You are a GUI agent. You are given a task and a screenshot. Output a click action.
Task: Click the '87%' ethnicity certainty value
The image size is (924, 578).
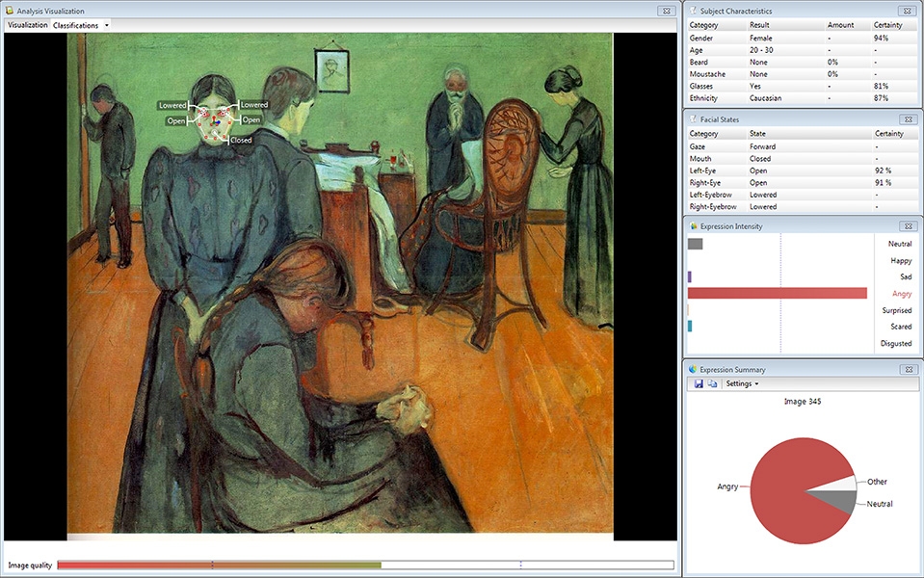click(881, 98)
